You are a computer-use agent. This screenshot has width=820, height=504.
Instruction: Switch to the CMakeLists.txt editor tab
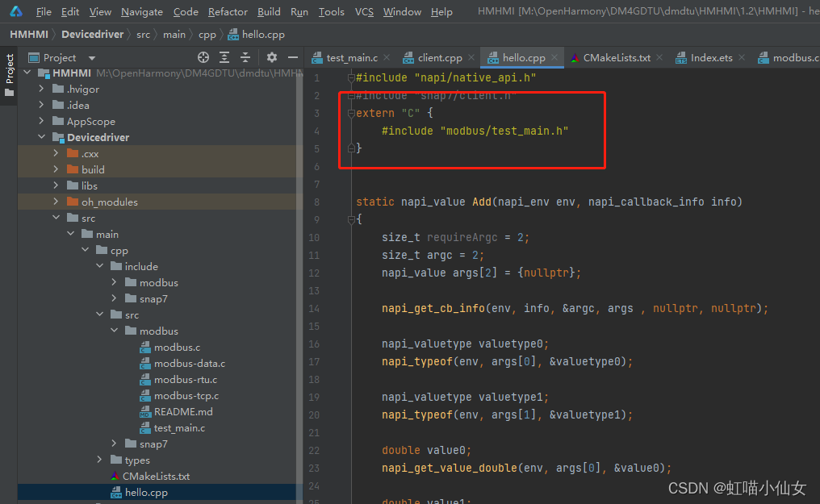tap(618, 57)
